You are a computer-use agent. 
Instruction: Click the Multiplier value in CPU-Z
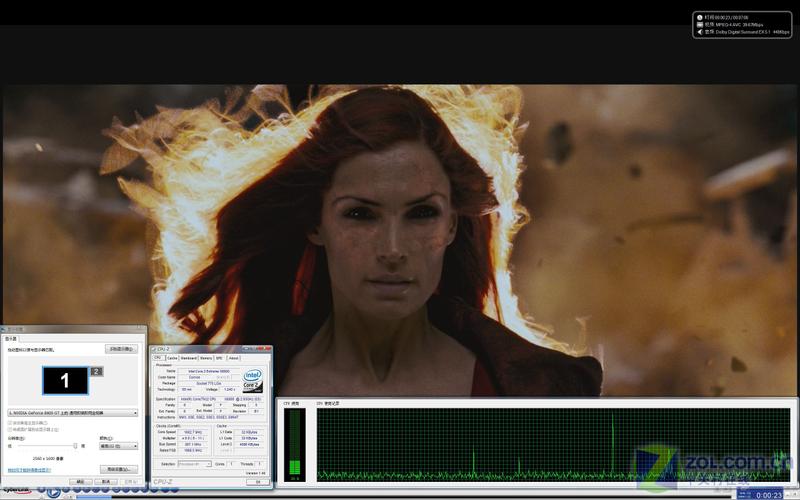click(193, 438)
